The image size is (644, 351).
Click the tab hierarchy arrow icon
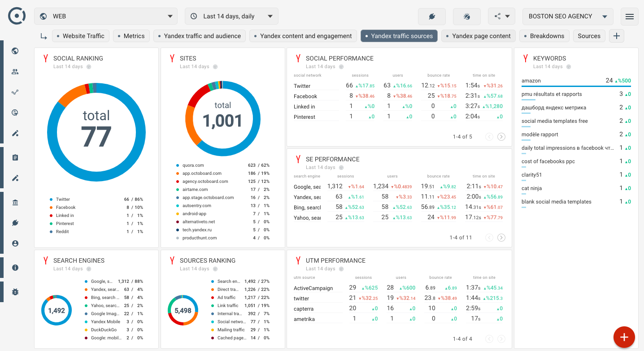coord(44,36)
